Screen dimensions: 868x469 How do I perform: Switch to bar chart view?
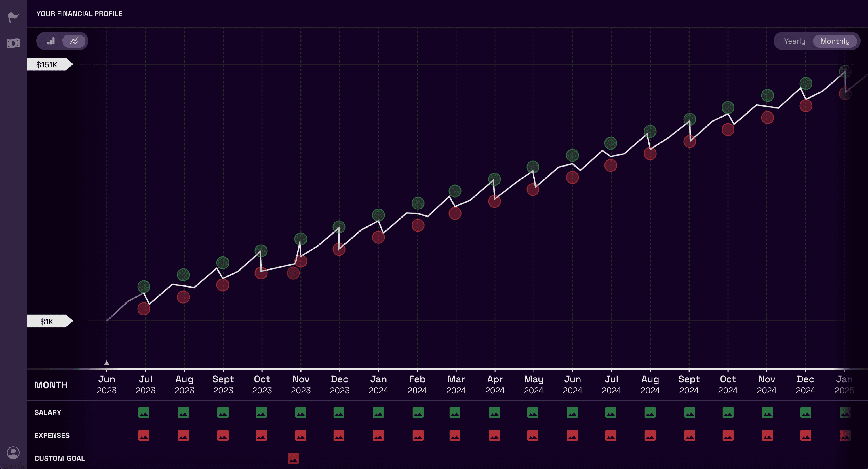[x=51, y=41]
